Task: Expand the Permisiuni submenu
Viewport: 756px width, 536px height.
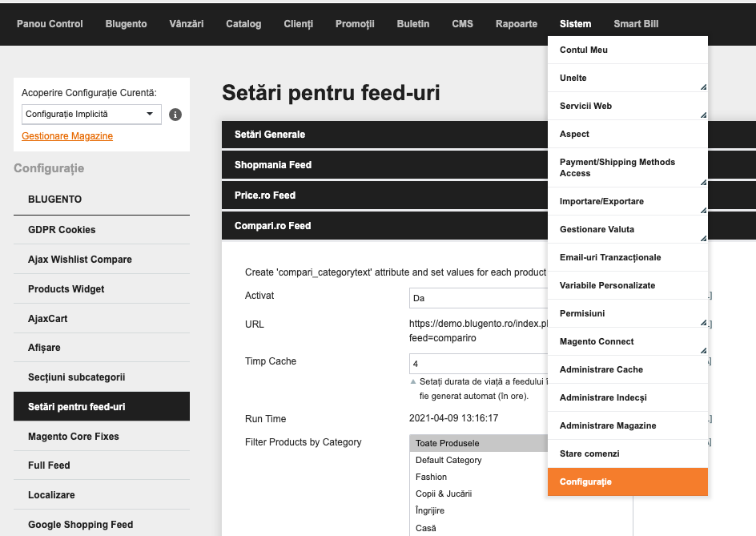Action: (x=628, y=313)
